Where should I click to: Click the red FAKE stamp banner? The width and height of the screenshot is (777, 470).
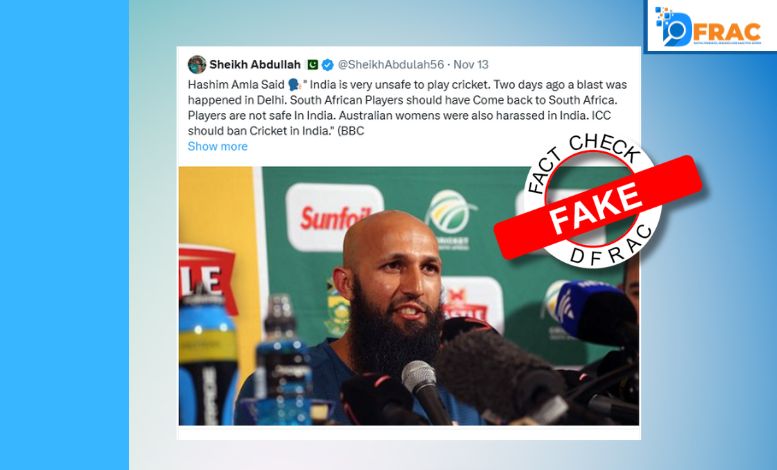(x=598, y=207)
